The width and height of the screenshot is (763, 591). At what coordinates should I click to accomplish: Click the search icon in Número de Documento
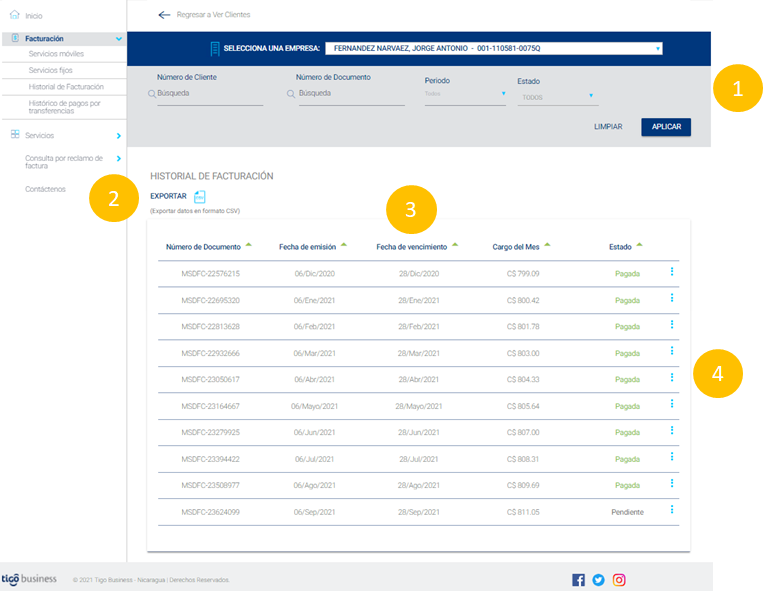291,94
